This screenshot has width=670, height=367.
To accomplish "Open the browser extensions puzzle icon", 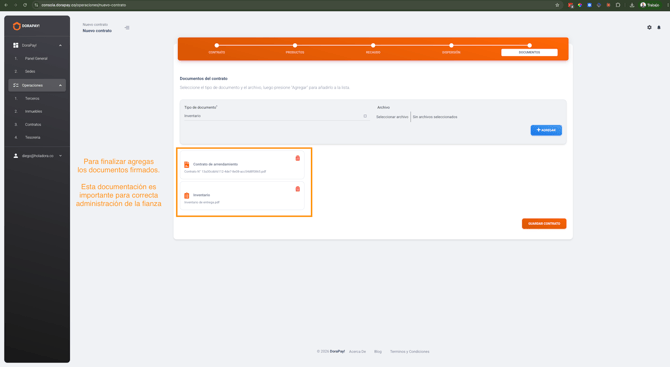I will pos(618,5).
